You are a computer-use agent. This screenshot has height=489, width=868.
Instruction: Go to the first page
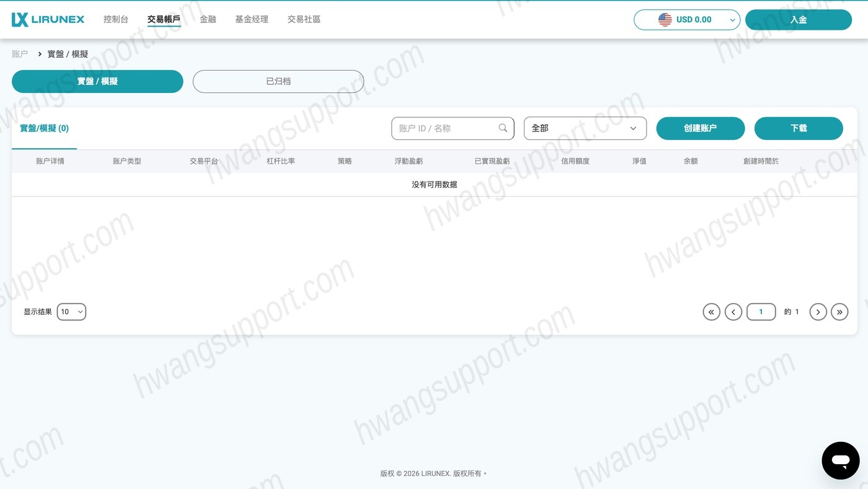711,312
